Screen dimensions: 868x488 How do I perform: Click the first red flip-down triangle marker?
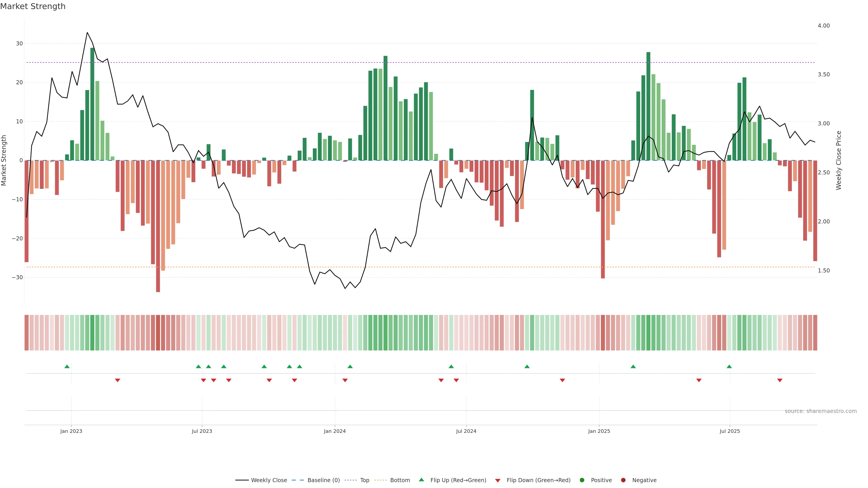(x=118, y=380)
